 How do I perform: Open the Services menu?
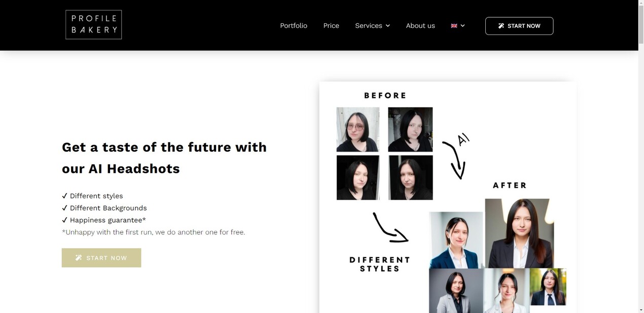click(373, 26)
